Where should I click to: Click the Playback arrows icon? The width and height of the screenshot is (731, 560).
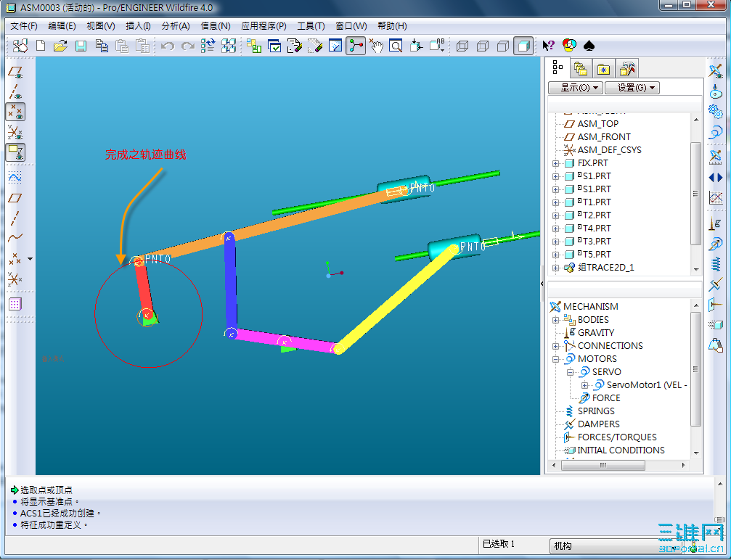coord(715,178)
